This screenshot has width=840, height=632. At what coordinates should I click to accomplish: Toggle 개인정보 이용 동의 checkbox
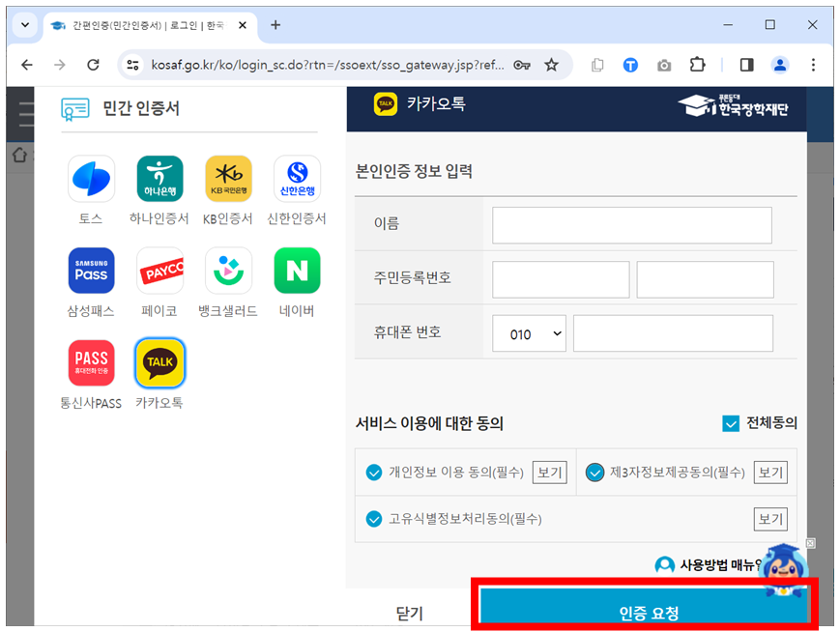374,473
